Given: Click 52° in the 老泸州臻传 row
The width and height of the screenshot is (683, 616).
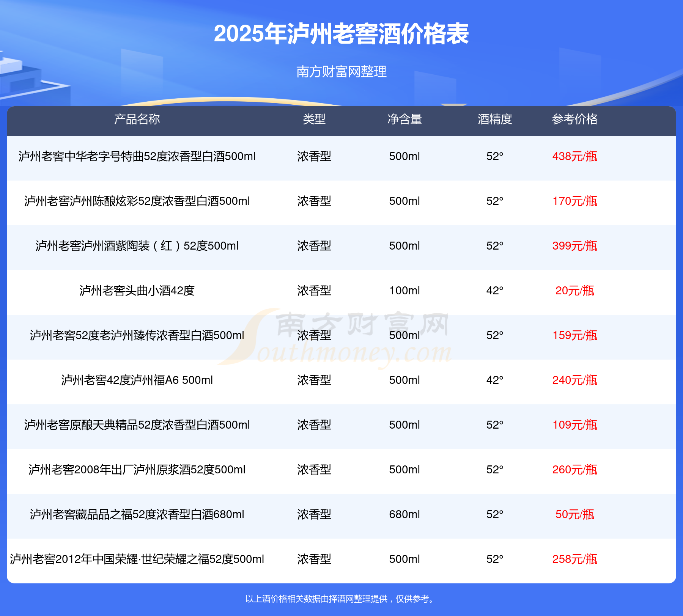Looking at the screenshot, I should pos(495,335).
